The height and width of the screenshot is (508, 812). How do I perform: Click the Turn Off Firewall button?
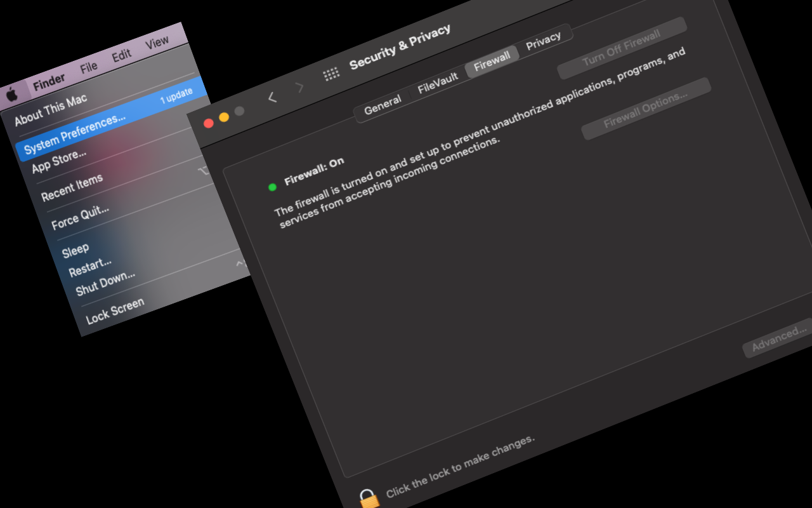coord(622,48)
